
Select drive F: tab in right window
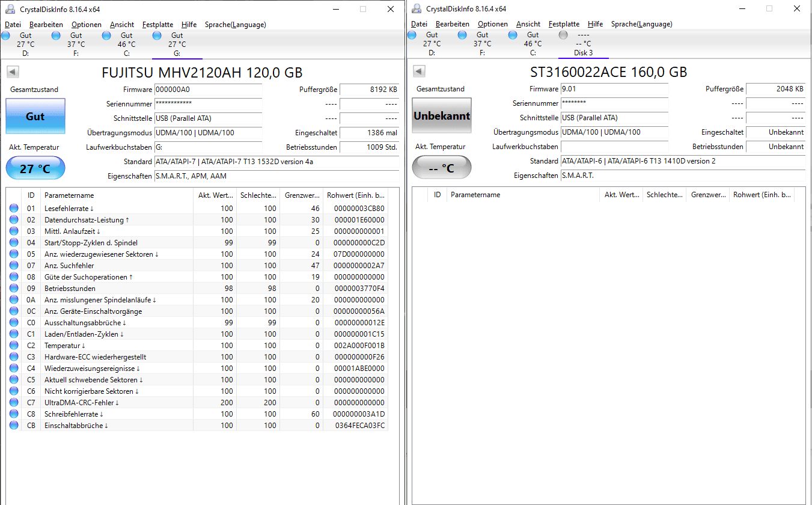[x=483, y=44]
